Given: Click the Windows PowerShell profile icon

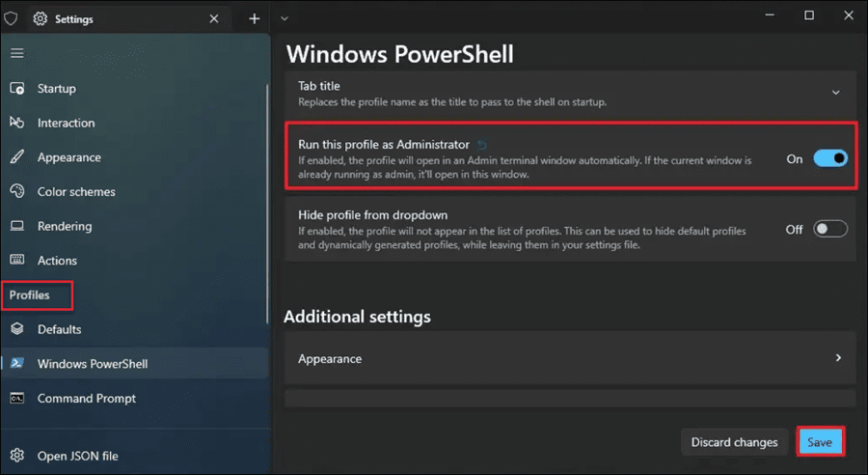Looking at the screenshot, I should tap(17, 363).
